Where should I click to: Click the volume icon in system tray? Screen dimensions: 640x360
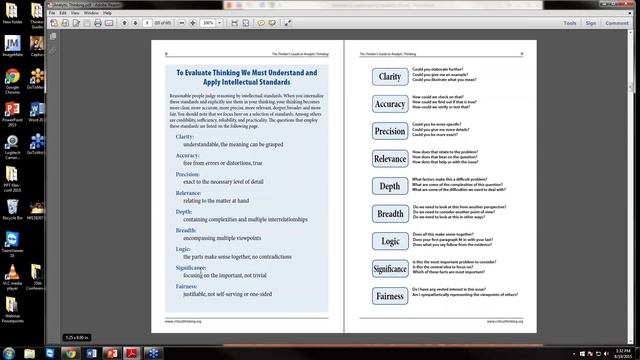[606, 353]
